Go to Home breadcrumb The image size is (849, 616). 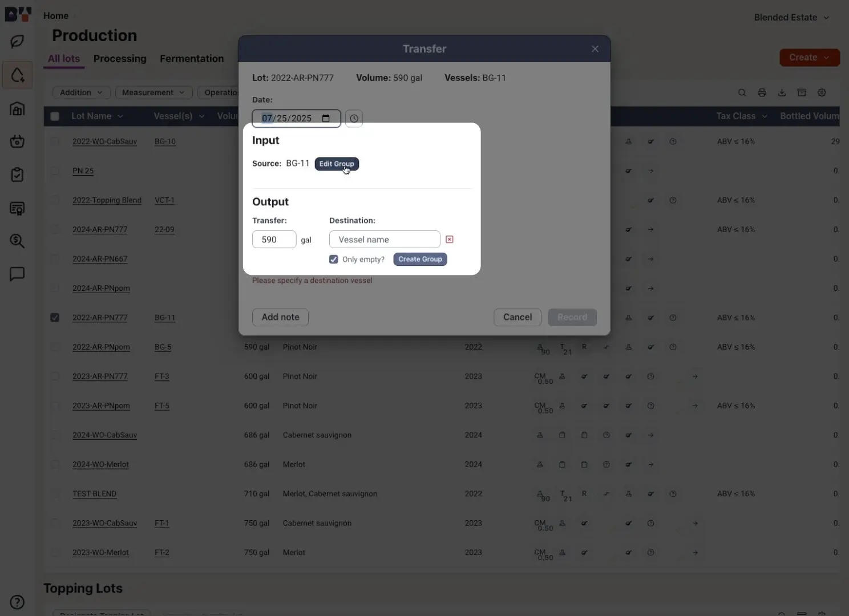pos(56,16)
